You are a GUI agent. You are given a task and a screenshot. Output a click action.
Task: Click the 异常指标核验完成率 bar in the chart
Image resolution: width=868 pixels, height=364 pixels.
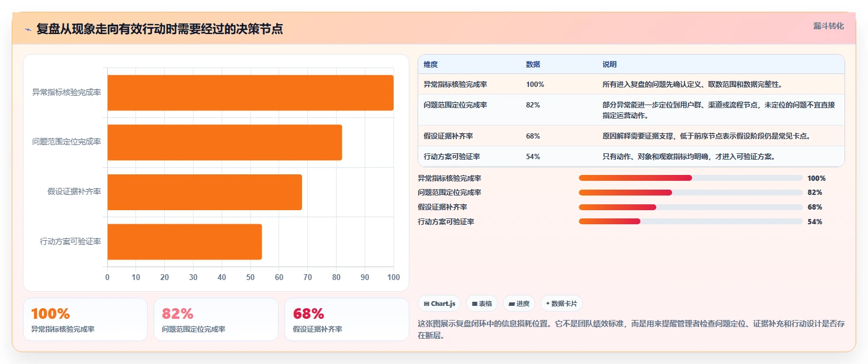click(250, 93)
